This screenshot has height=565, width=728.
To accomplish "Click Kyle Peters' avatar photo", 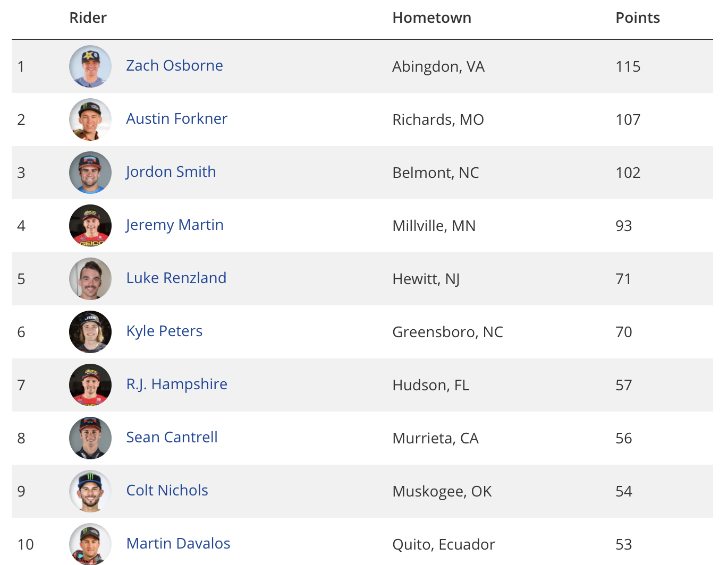I will coord(90,332).
